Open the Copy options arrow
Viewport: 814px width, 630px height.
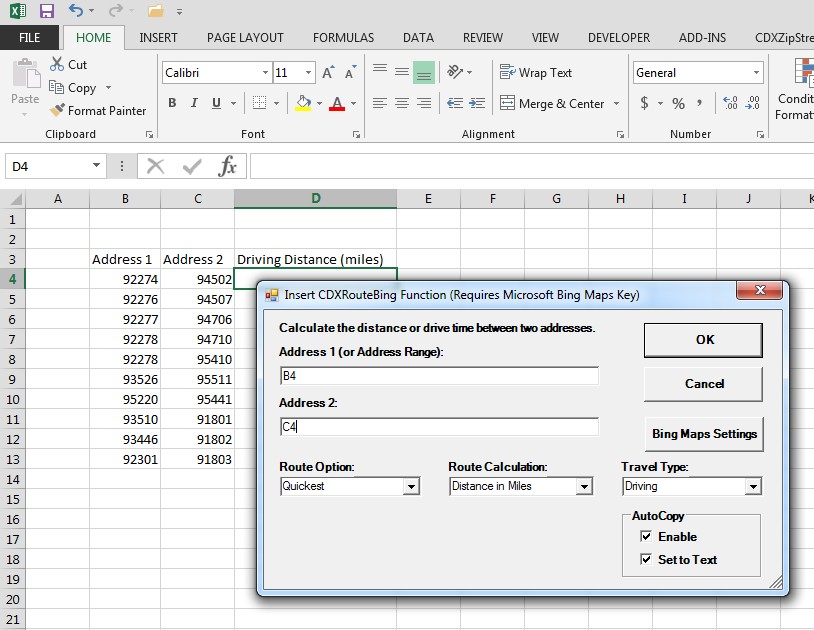(108, 87)
